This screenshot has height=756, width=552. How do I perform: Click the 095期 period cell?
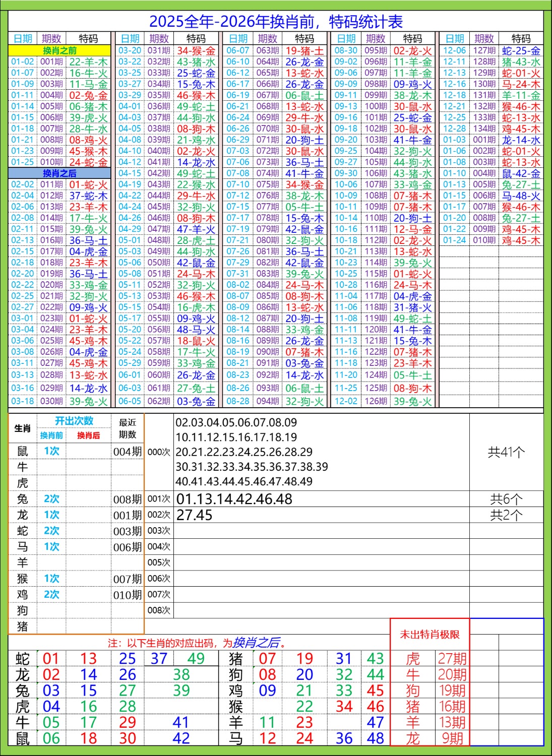[376, 50]
